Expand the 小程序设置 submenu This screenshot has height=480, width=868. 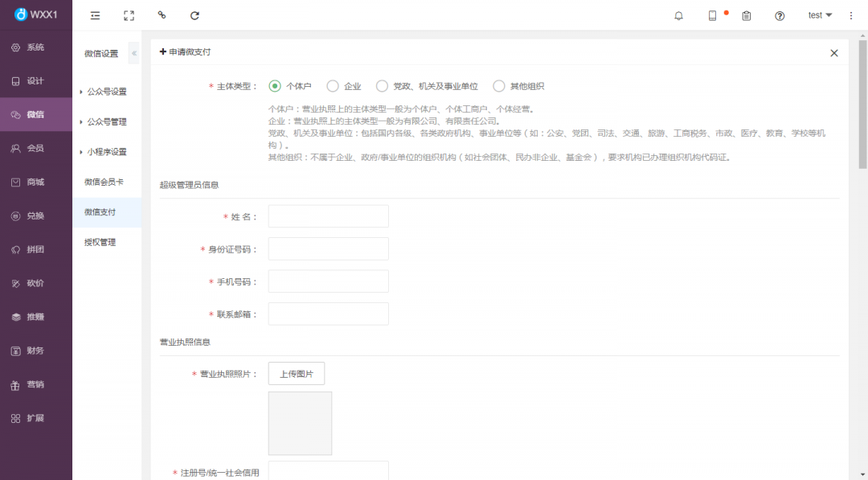106,152
